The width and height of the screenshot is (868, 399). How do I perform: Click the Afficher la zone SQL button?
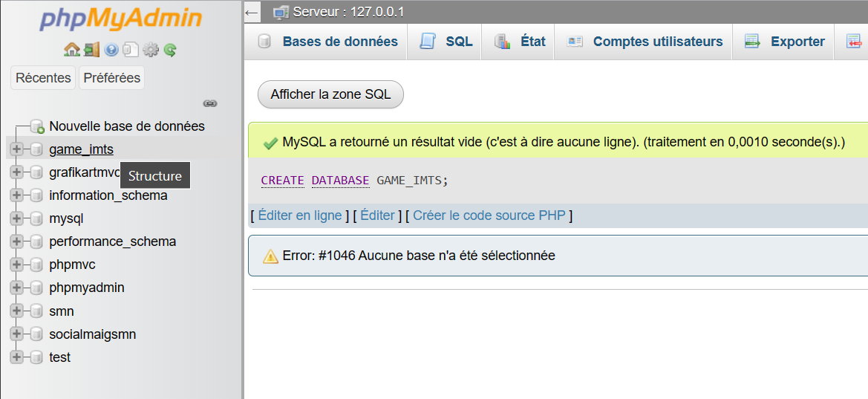coord(330,94)
